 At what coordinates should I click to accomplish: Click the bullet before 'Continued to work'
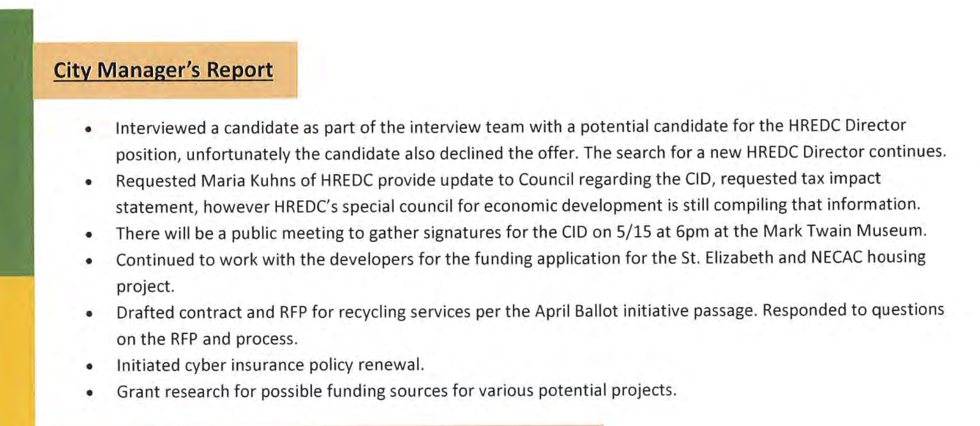pos(89,261)
